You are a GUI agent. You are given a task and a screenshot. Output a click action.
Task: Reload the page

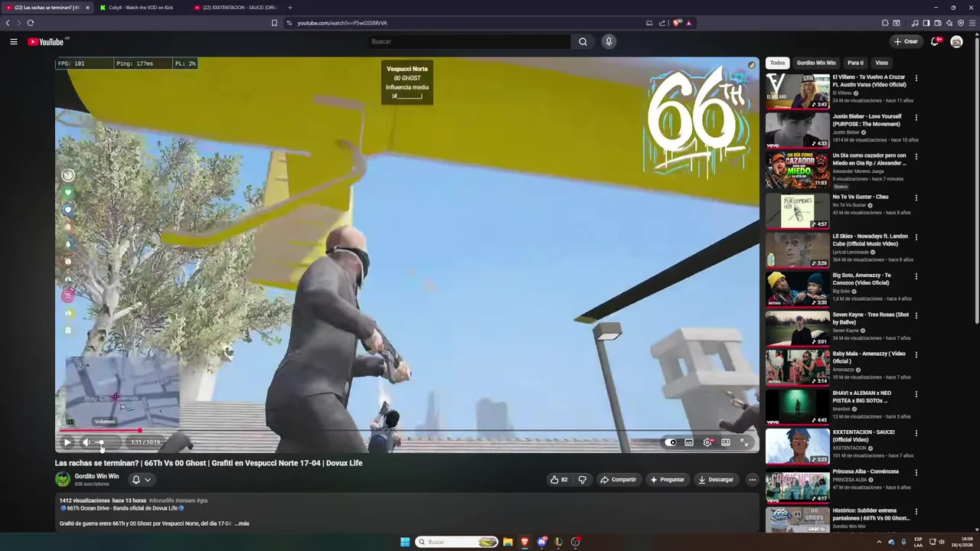[31, 23]
